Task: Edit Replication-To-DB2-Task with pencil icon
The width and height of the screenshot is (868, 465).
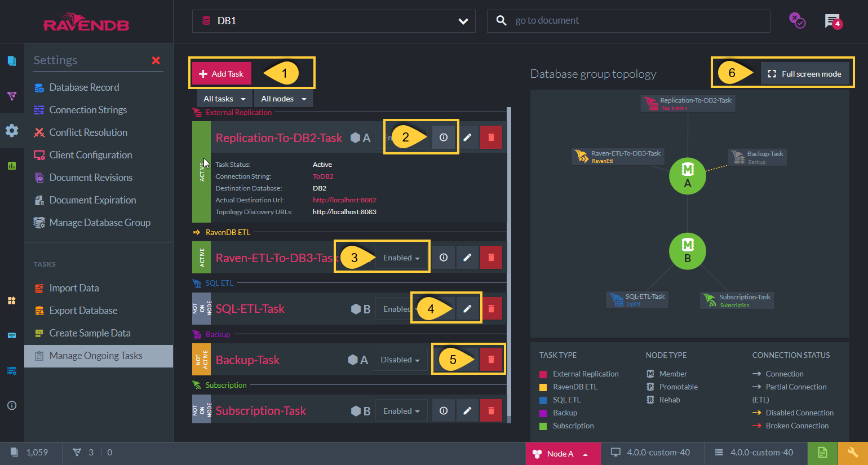Action: 467,138
